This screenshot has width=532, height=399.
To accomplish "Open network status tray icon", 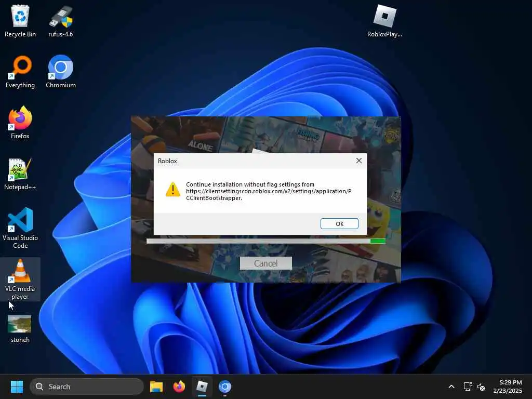I will tap(468, 387).
